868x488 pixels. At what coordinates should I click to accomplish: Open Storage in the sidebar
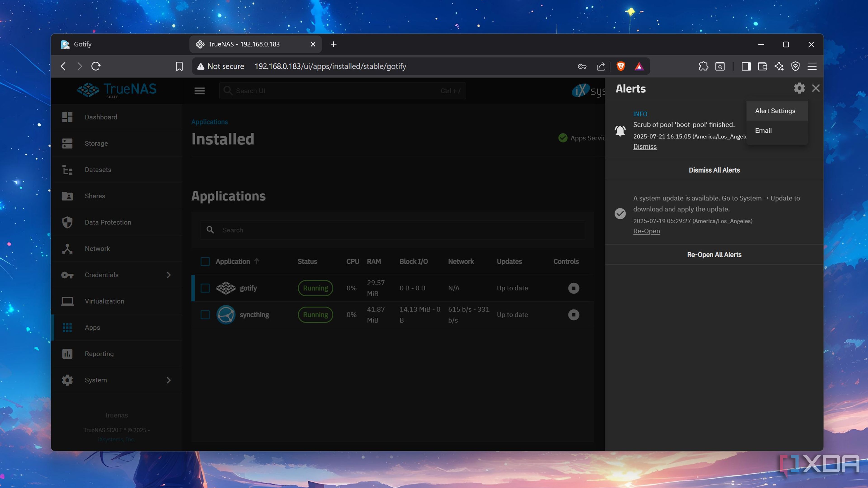pos(117,143)
